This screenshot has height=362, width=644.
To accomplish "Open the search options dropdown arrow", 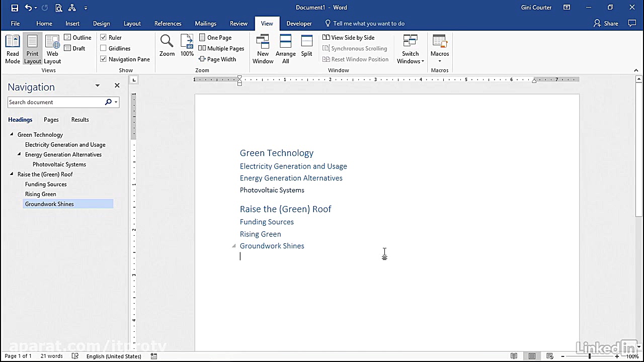I will click(116, 102).
